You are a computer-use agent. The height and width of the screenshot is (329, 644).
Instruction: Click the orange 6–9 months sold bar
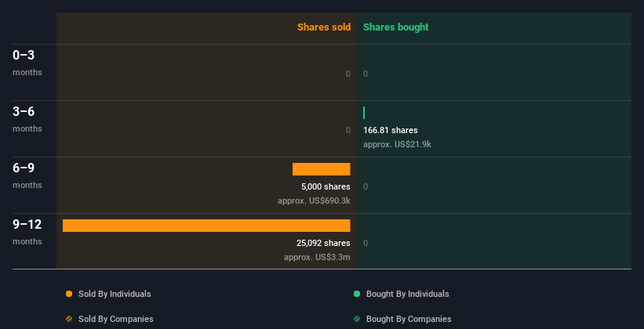pyautogui.click(x=321, y=169)
